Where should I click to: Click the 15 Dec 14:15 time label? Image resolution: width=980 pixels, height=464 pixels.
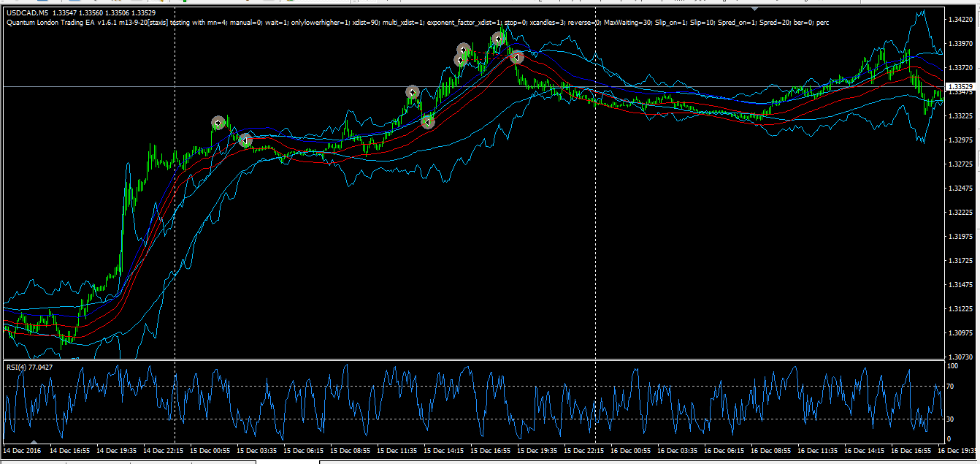pyautogui.click(x=443, y=452)
